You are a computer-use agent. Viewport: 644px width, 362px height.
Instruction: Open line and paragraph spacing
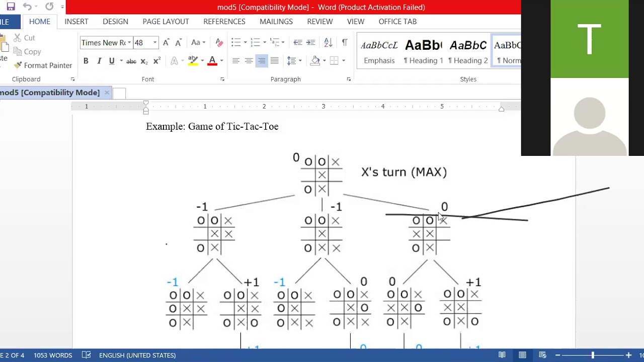[293, 61]
